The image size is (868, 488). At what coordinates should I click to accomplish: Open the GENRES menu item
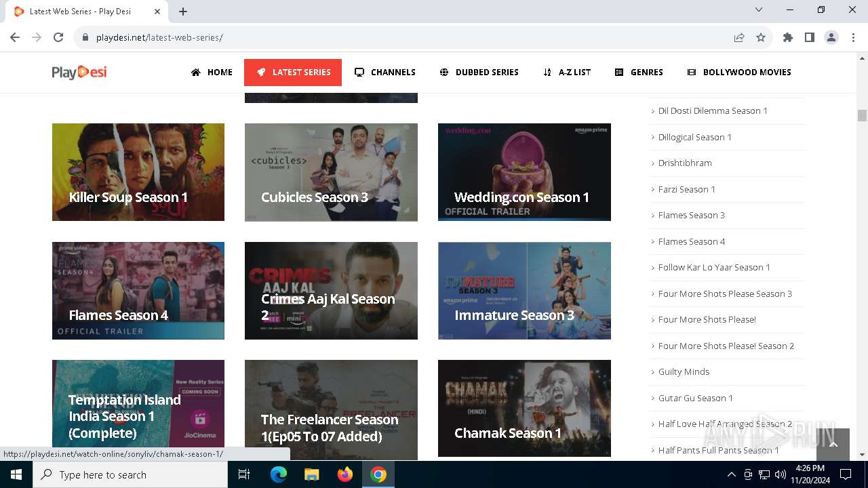point(639,72)
